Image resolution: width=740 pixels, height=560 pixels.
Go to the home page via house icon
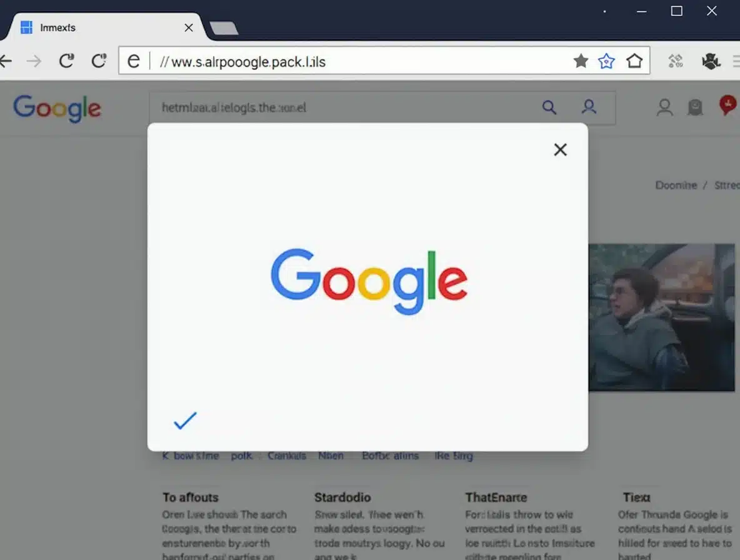pos(634,61)
